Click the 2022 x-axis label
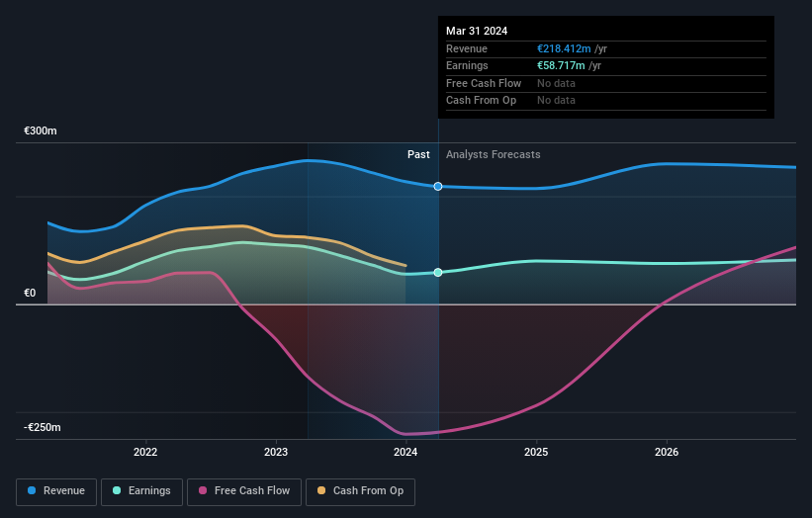Image resolution: width=812 pixels, height=518 pixels. tap(145, 452)
